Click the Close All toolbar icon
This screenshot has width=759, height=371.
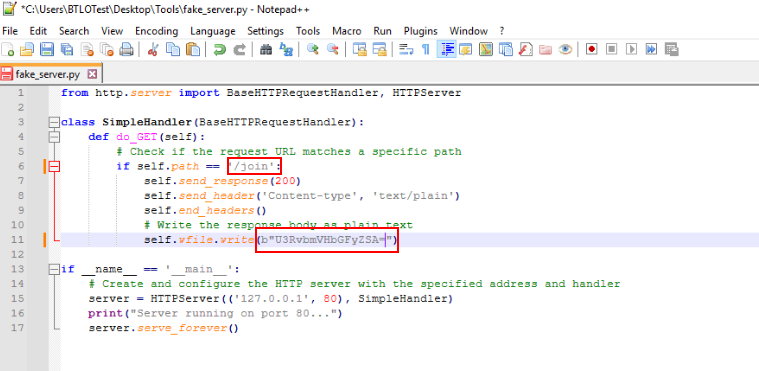106,49
